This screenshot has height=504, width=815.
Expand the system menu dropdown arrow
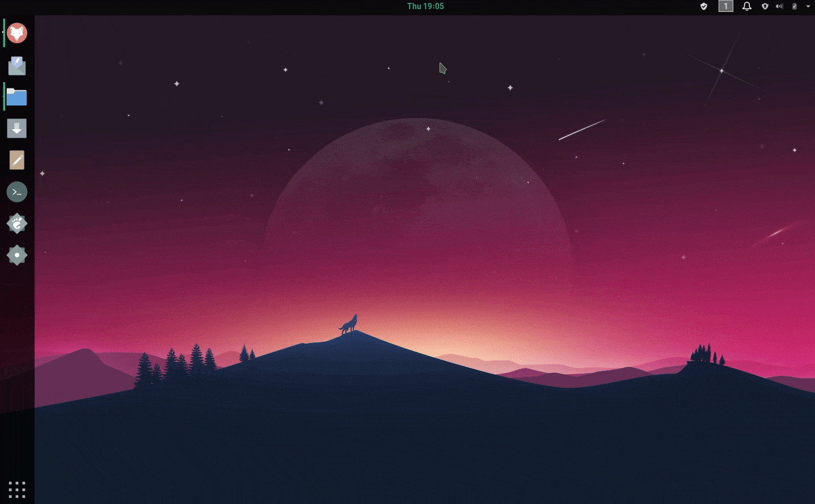(x=808, y=6)
